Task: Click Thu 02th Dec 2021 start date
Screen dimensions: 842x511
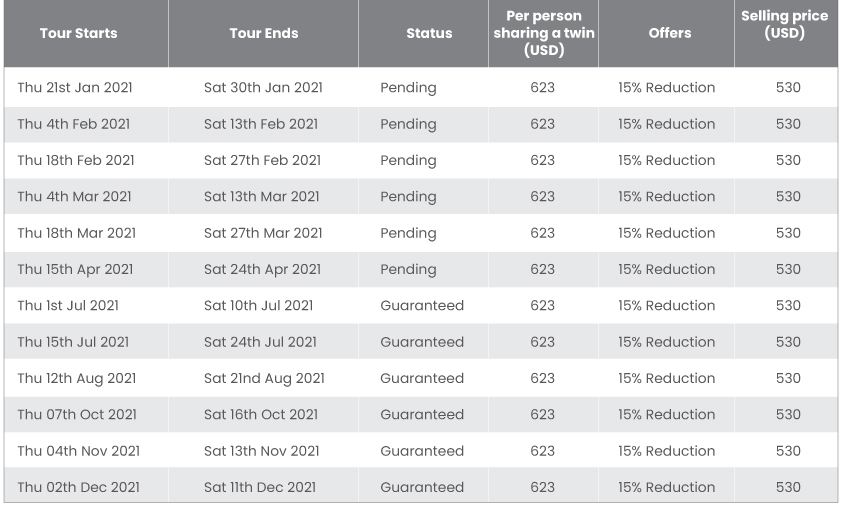Action: (78, 487)
